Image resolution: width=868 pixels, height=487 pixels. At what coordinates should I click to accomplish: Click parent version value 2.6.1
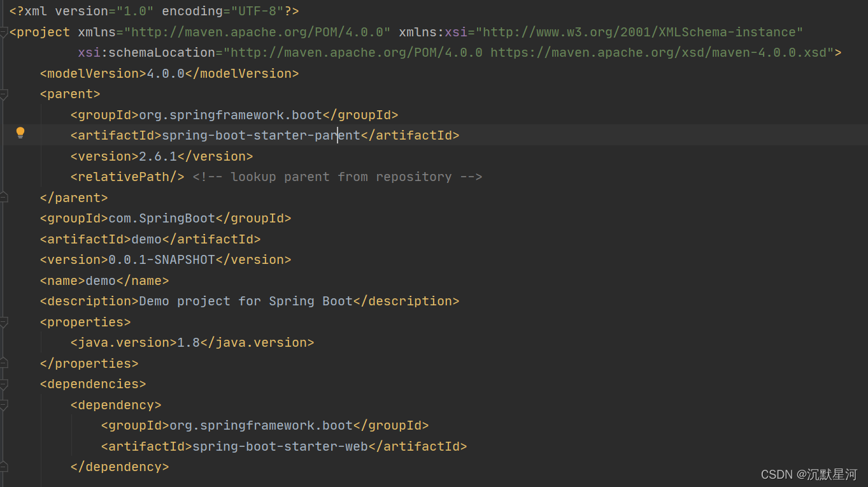pos(158,156)
